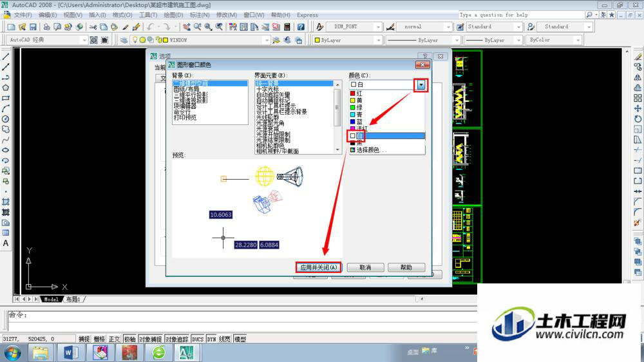Open the 绘图(D) menu
This screenshot has height=362, width=644.
[173, 15]
